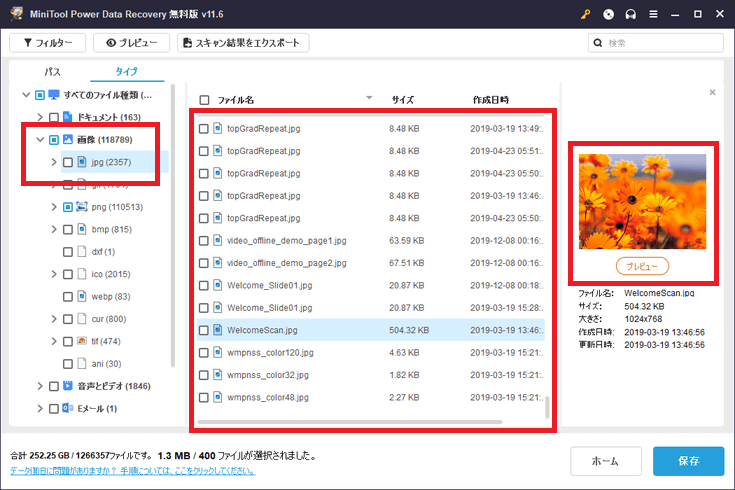Click the orange flowers preview thumbnail

642,201
